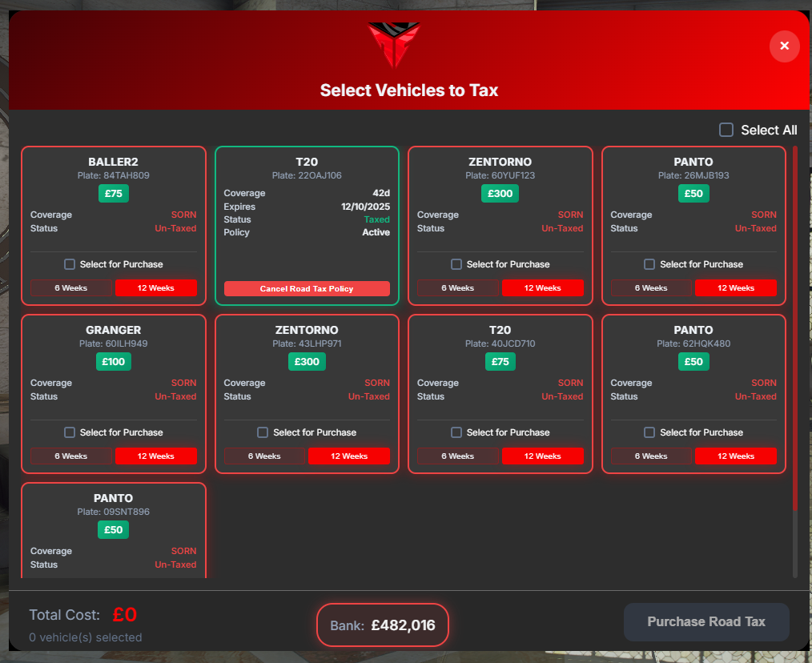The height and width of the screenshot is (663, 812).
Task: Click the £300 badge on ZENTORNO 43LHP971
Action: [x=307, y=362]
